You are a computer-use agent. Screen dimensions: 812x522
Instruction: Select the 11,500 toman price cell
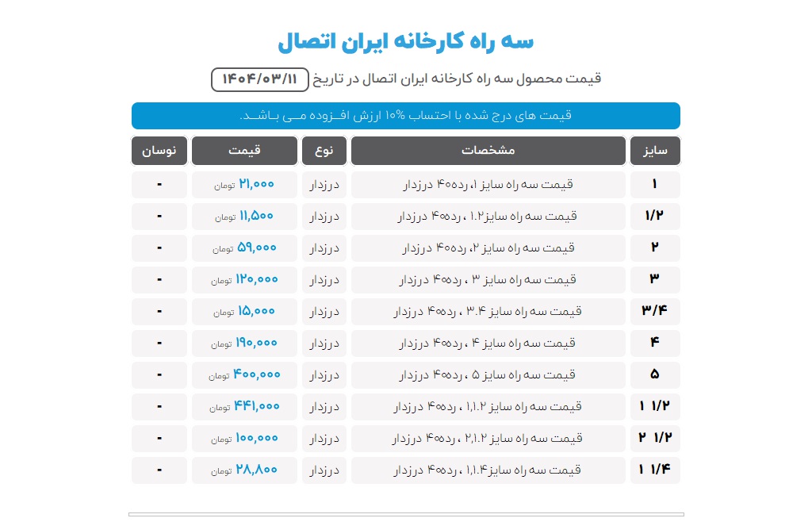pyautogui.click(x=244, y=217)
